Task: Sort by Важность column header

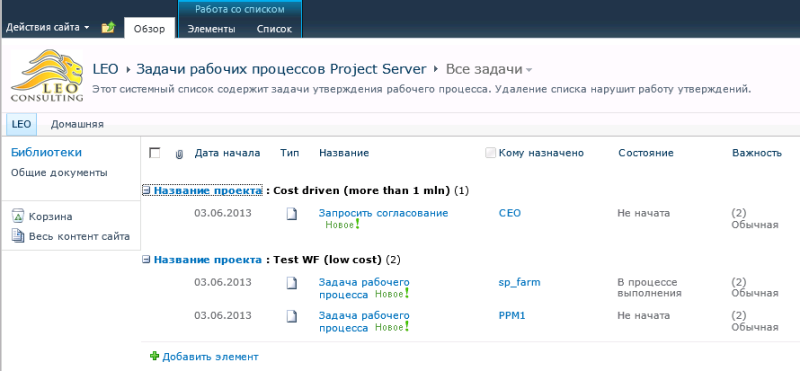Action: (x=757, y=153)
